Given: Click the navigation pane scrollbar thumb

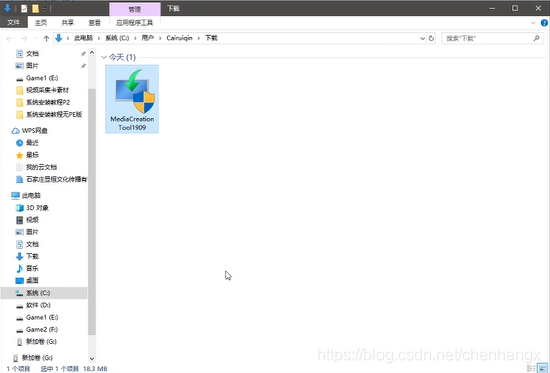Looking at the screenshot, I should (x=92, y=212).
